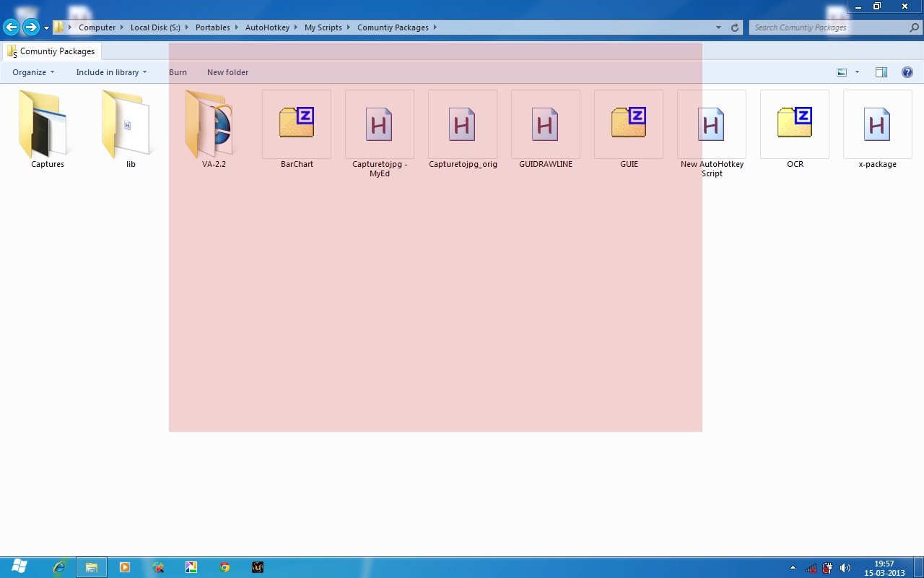Select the Comuntiy Packages tab

click(51, 51)
